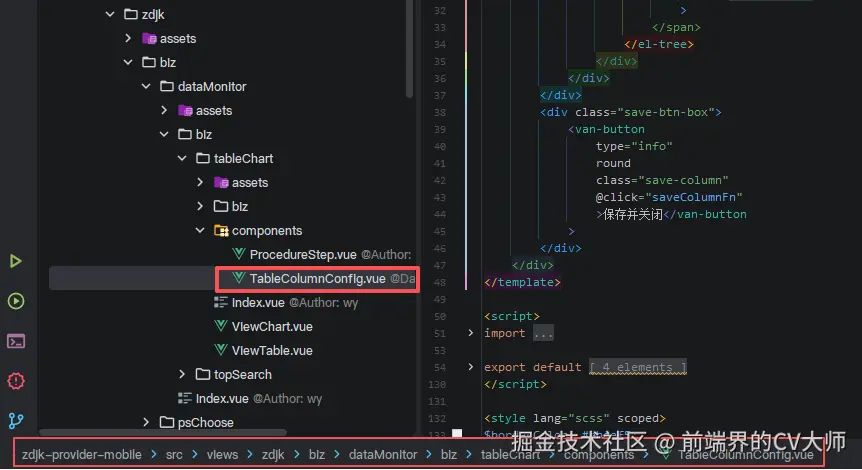Open ProcedureStep.vue in the project tree
This screenshot has width=862, height=470.
(x=303, y=255)
